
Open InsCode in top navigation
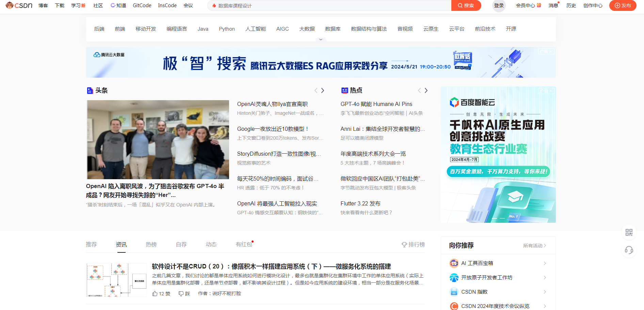click(x=167, y=5)
